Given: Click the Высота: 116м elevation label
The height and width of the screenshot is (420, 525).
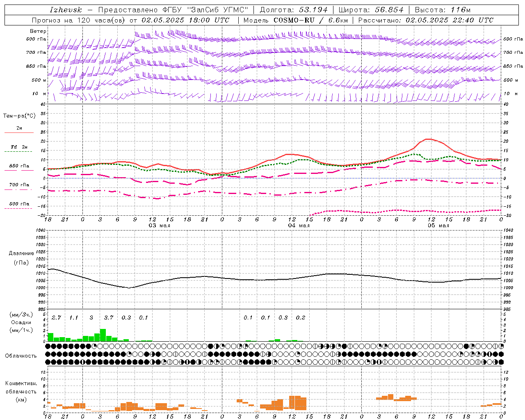Looking at the screenshot, I should coord(443,10).
